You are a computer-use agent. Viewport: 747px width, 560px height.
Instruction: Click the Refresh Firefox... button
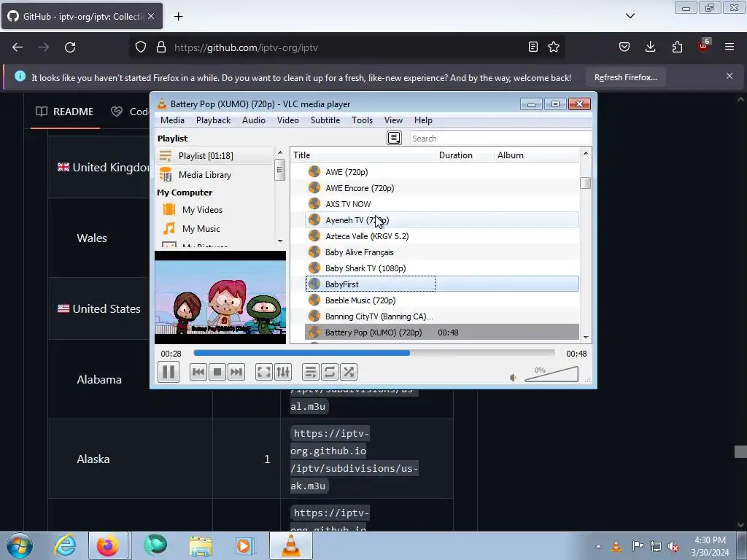pyautogui.click(x=625, y=77)
